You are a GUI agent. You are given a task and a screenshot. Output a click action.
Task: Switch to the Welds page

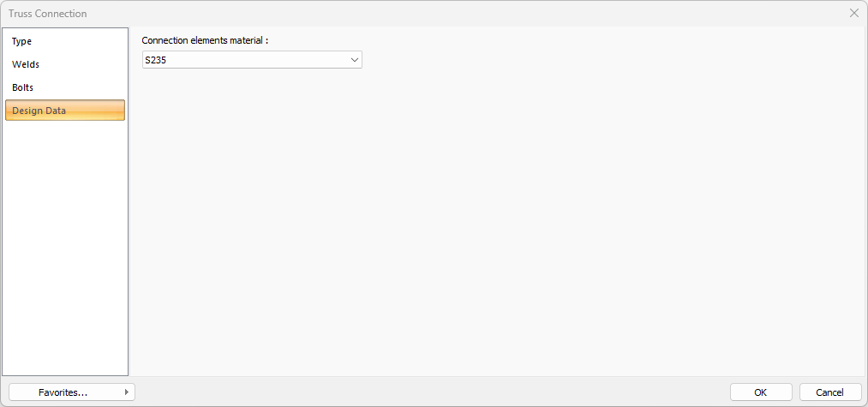click(26, 64)
